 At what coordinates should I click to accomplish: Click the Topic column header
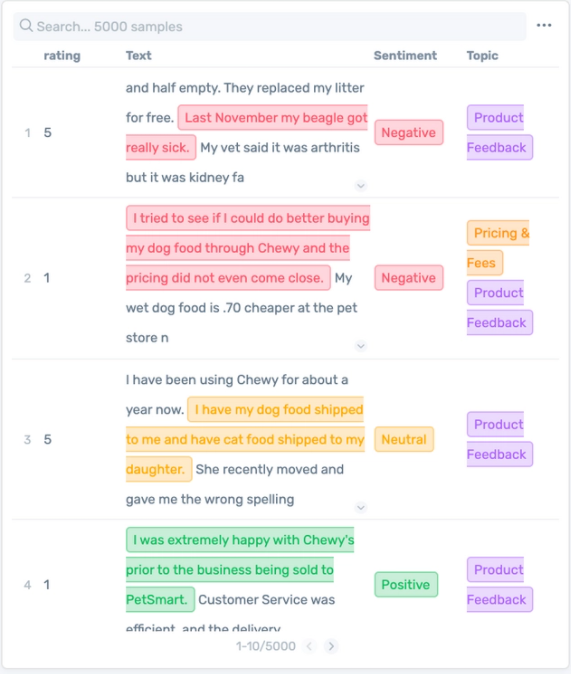coord(482,55)
